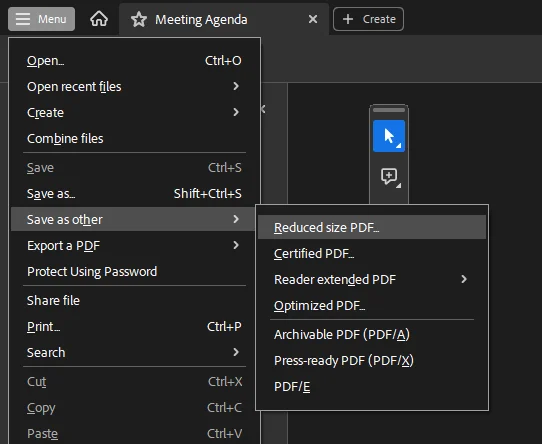This screenshot has width=542, height=444.
Task: Expand Open recent files submenu
Action: [x=134, y=86]
